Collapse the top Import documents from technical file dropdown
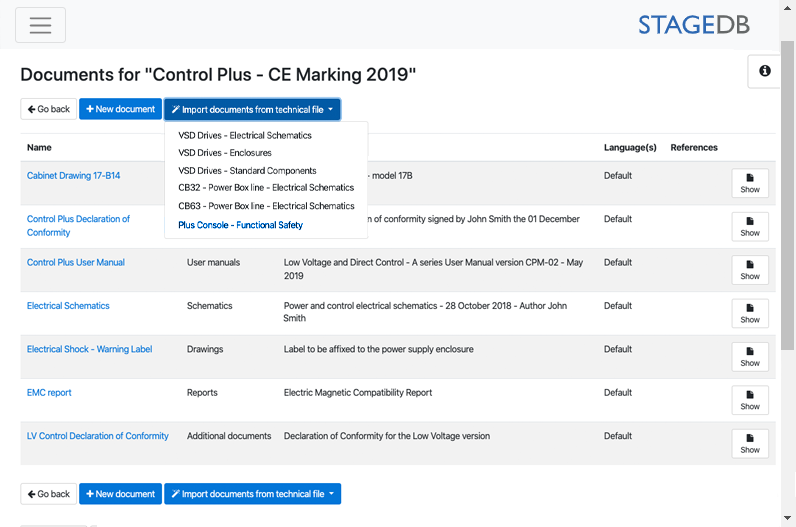The width and height of the screenshot is (796, 527). pyautogui.click(x=252, y=109)
